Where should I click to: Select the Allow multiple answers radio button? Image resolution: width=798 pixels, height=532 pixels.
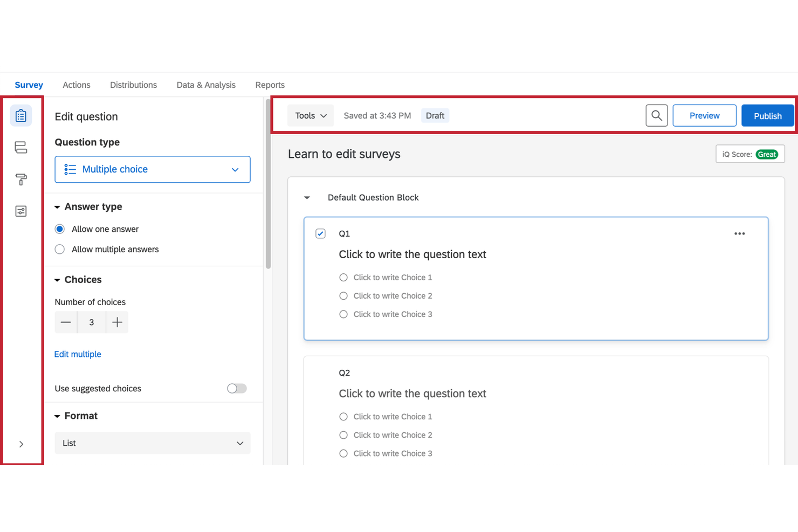pos(59,249)
